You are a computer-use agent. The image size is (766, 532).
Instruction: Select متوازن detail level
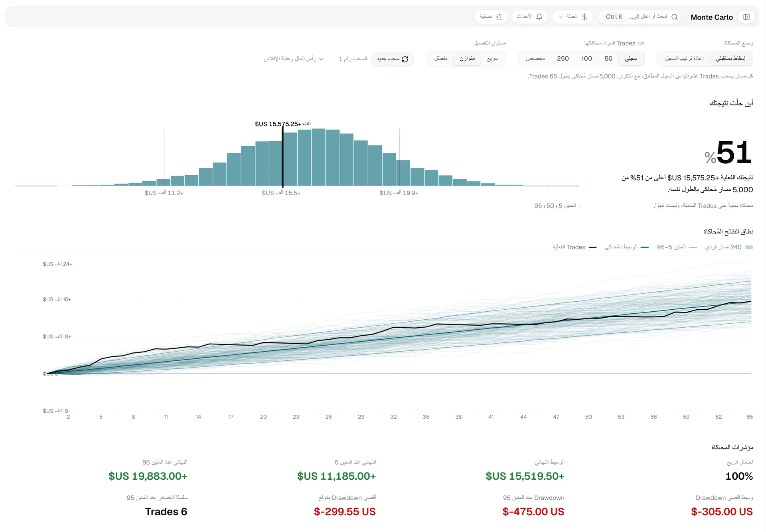[467, 59]
